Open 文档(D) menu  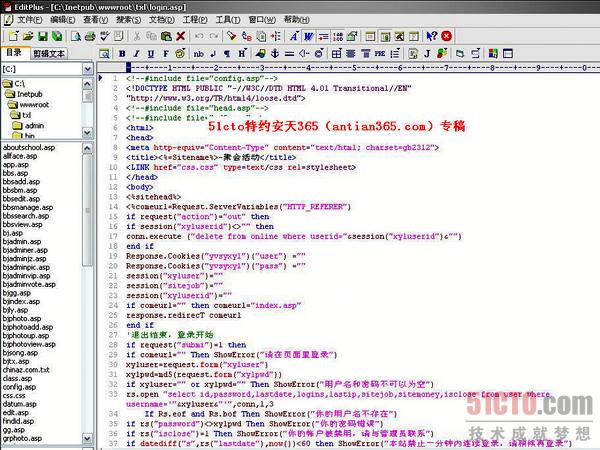161,19
